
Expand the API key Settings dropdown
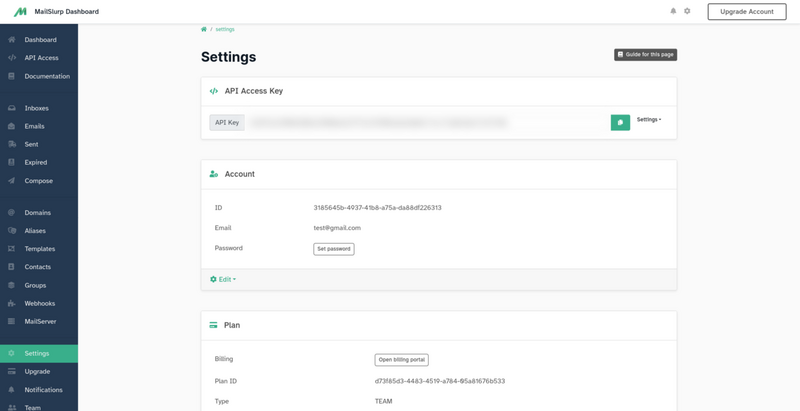tap(649, 120)
